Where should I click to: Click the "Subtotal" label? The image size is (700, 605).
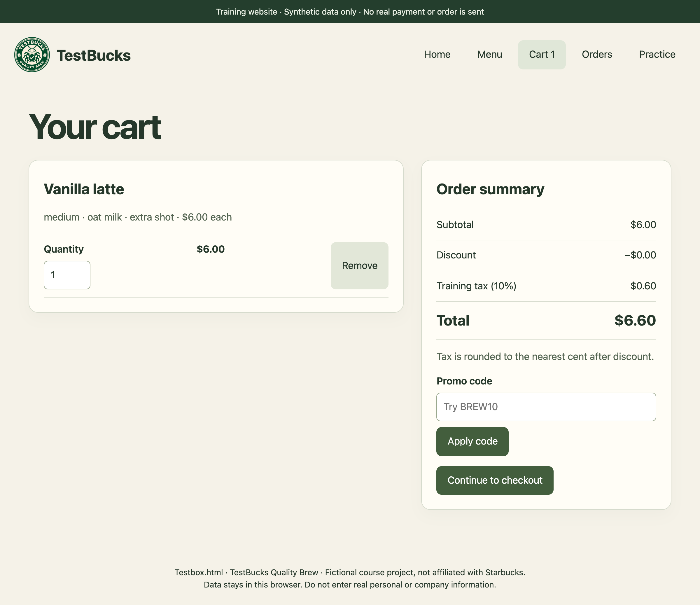(455, 225)
